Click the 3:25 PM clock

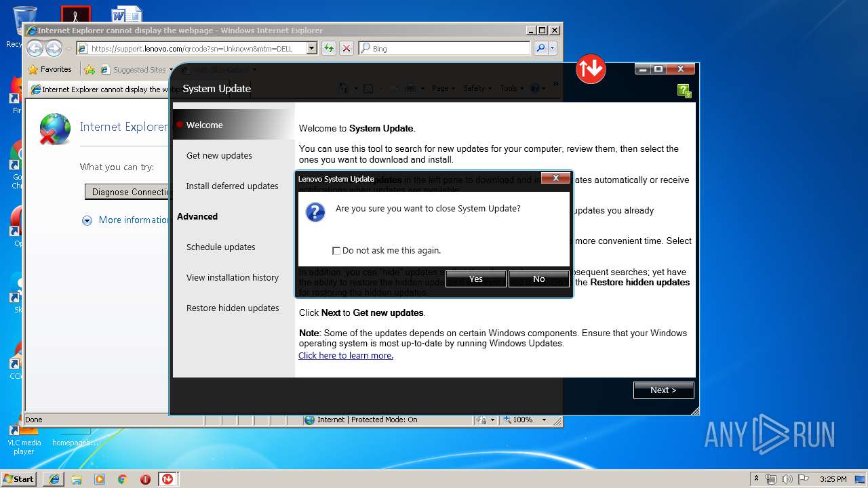pos(833,479)
